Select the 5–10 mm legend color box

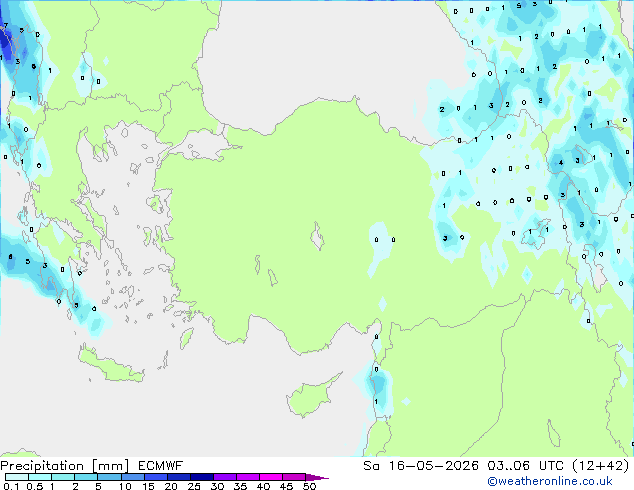(x=109, y=477)
